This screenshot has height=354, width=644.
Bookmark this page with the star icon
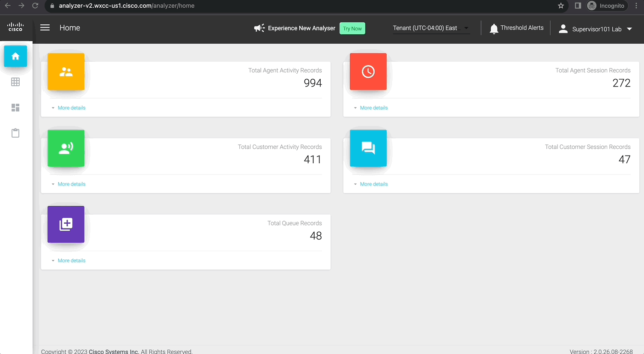(x=561, y=6)
